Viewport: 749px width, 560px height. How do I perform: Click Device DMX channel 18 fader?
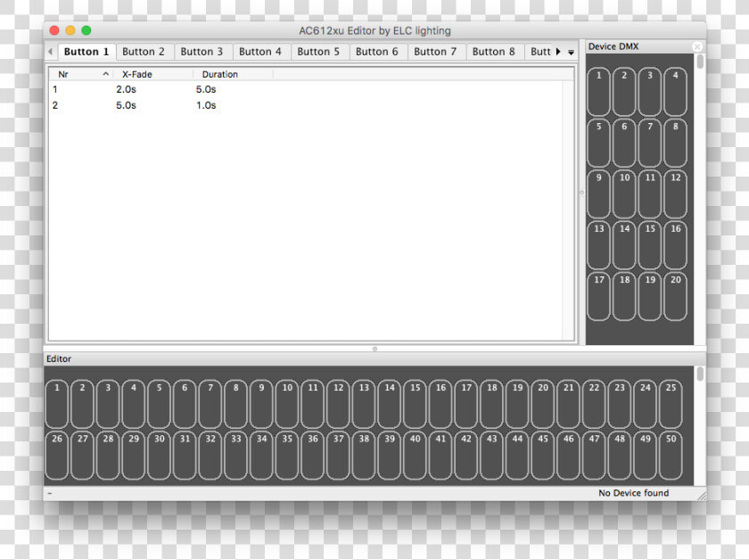pos(624,296)
